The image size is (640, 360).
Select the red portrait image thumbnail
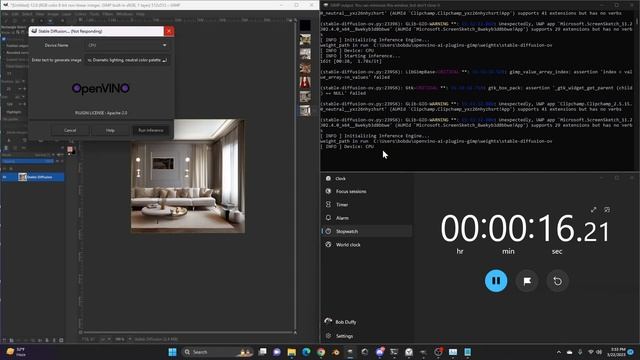(305, 82)
